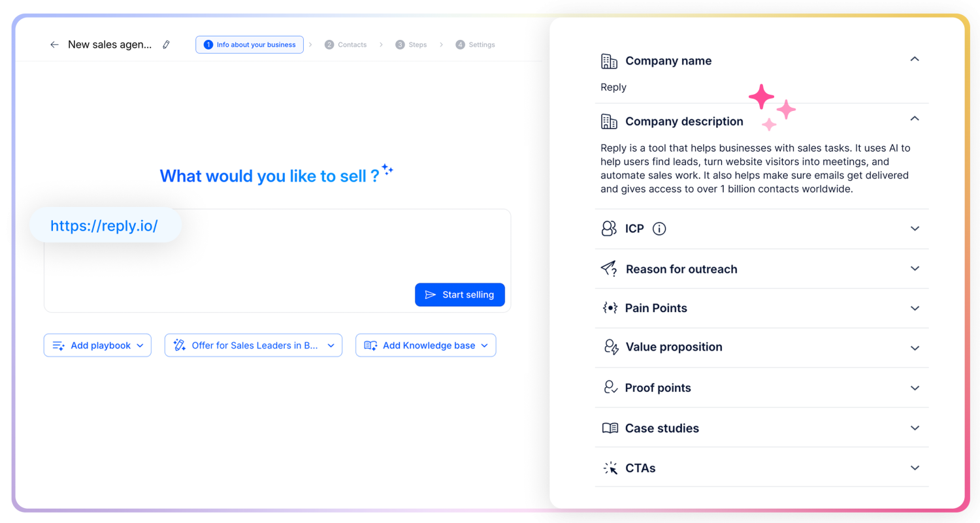
Task: Click the Reply company name value
Action: coord(613,87)
